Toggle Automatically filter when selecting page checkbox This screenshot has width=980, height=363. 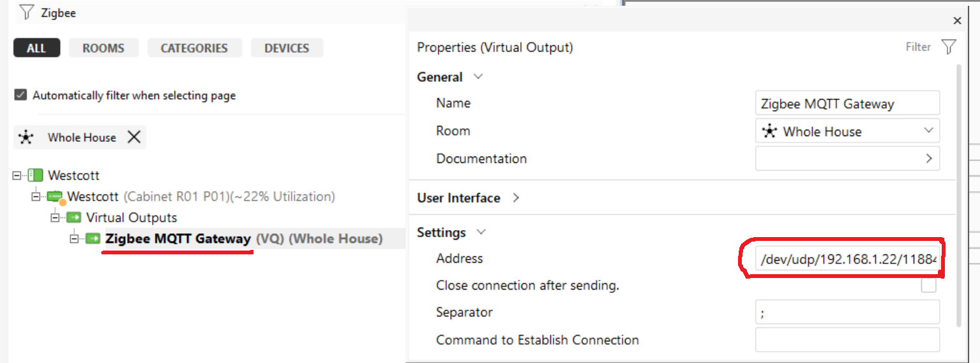point(21,95)
